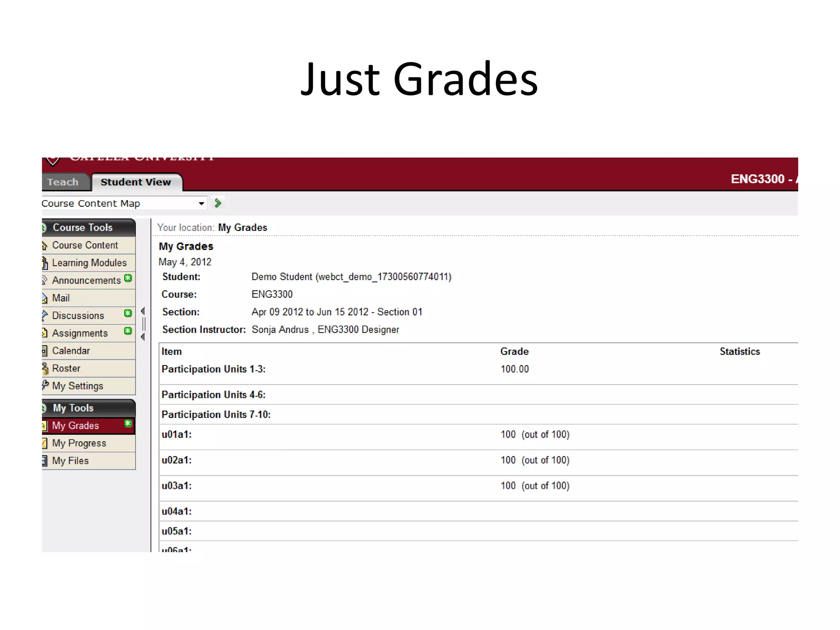Image resolution: width=840 pixels, height=630 pixels.
Task: Click the lower sidebar collapse arrow
Action: coord(143,337)
